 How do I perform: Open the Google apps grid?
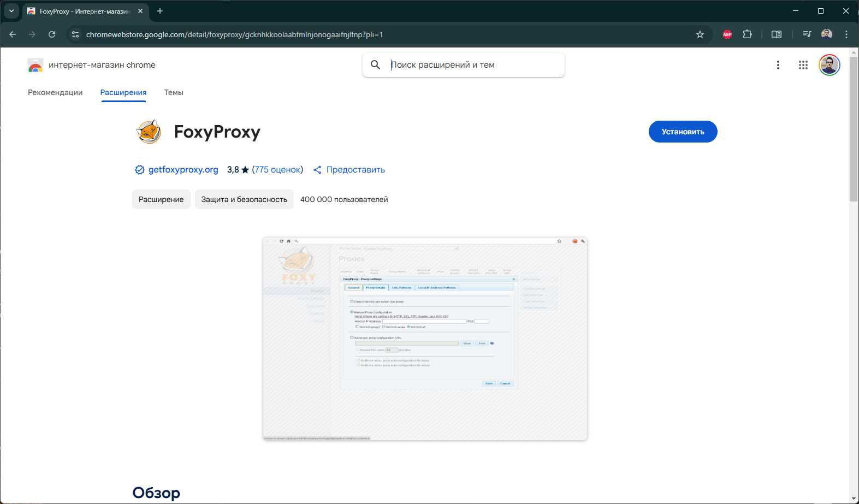click(803, 65)
